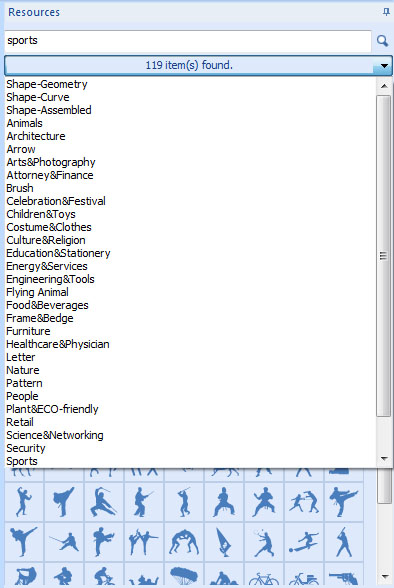Viewport: 394px width, 588px height.
Task: Click the sports search text field
Action: 188,41
